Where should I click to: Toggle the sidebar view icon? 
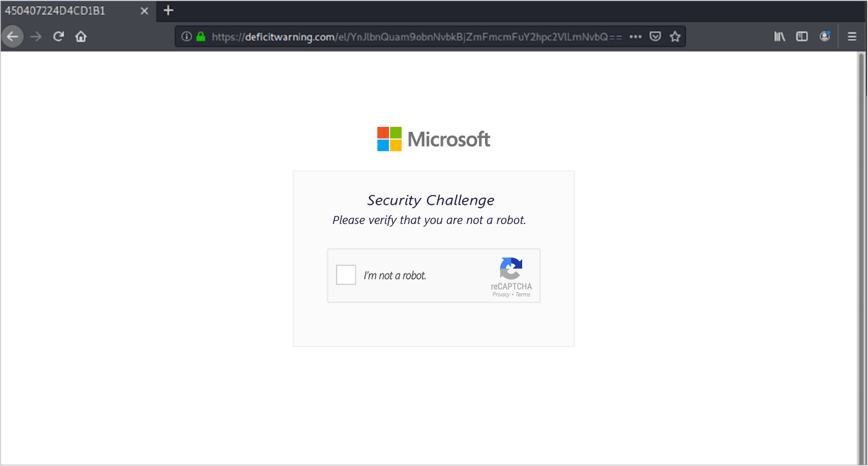[802, 37]
